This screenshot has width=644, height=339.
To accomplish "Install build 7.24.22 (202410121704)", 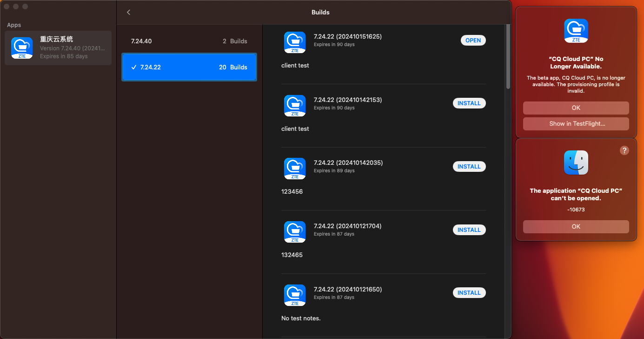I will [x=469, y=230].
